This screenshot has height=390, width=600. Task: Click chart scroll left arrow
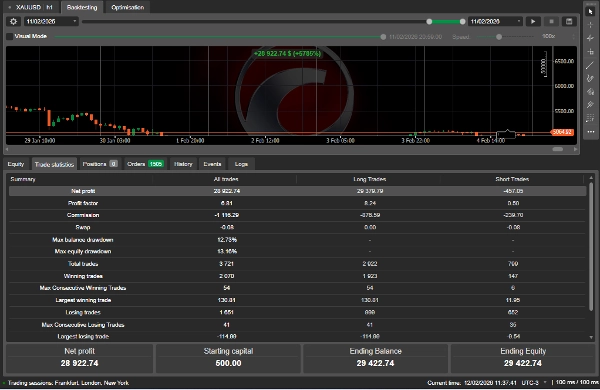point(8,149)
